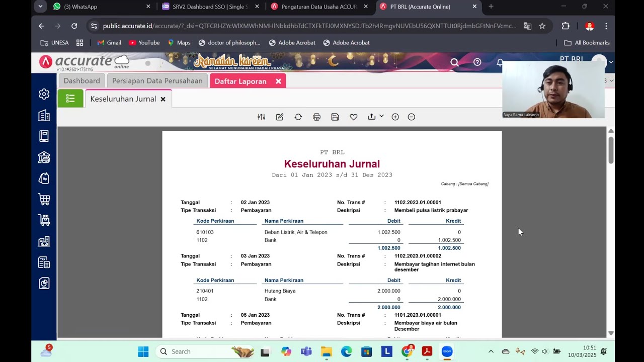Open Gmail bookmark
644x362 pixels.
click(x=109, y=43)
